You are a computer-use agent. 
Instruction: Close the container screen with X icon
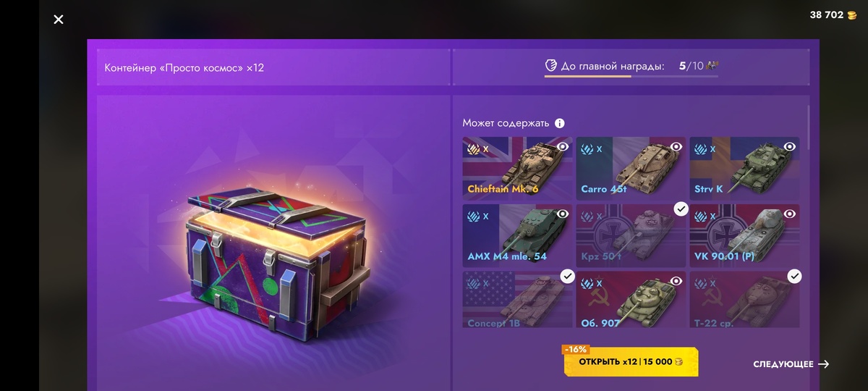click(59, 20)
